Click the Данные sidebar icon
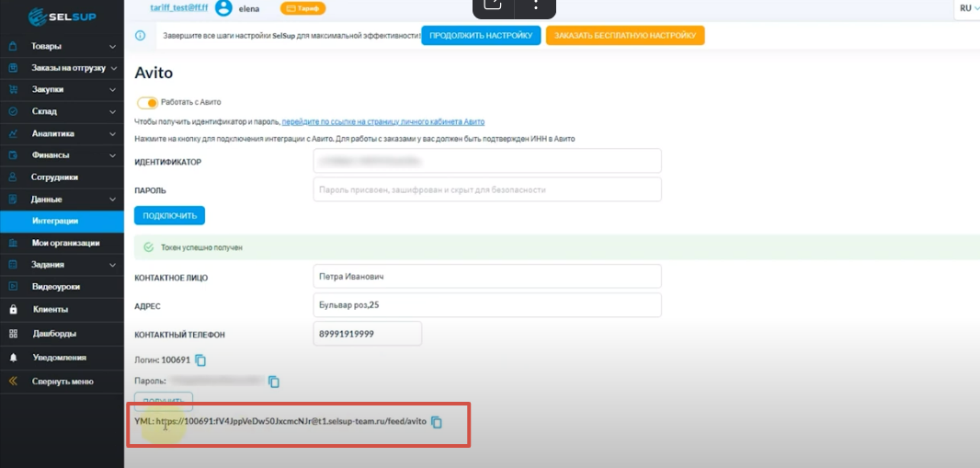Screen dimensions: 980x468 [x=13, y=200]
